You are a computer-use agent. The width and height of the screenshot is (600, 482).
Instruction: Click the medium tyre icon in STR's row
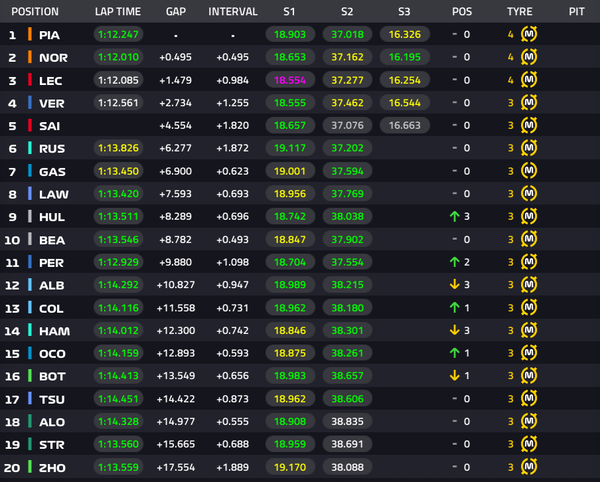(x=529, y=444)
